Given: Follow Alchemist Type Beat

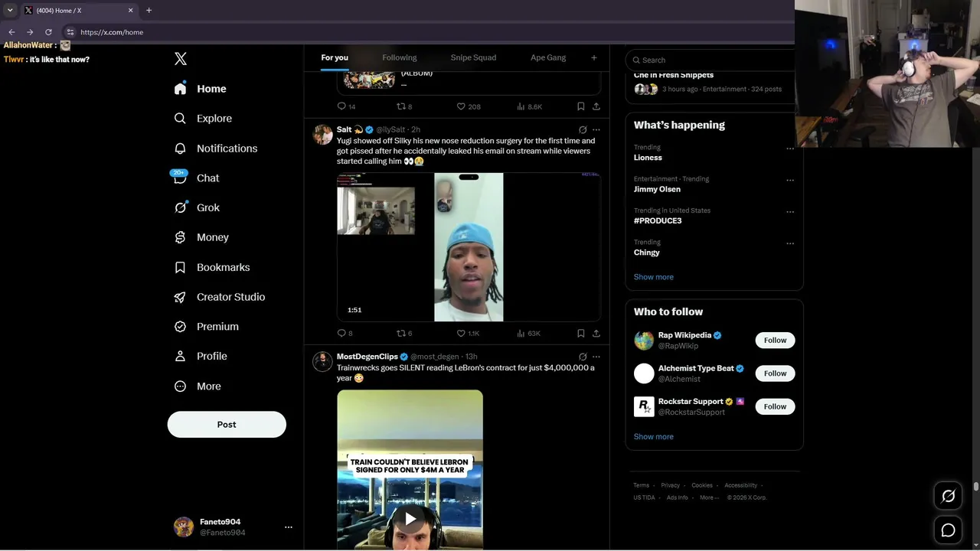Looking at the screenshot, I should 775,373.
